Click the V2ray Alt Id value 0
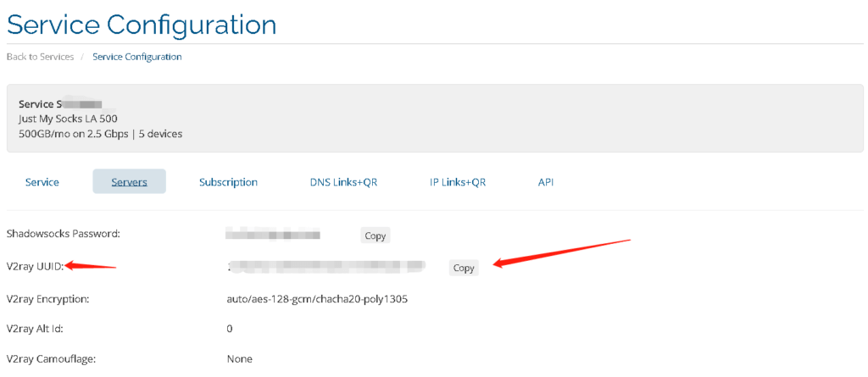The height and width of the screenshot is (377, 868). coord(229,329)
